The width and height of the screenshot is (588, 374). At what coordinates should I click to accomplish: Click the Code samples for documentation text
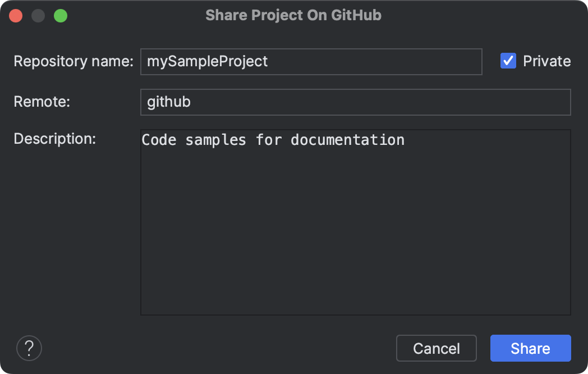(x=273, y=140)
